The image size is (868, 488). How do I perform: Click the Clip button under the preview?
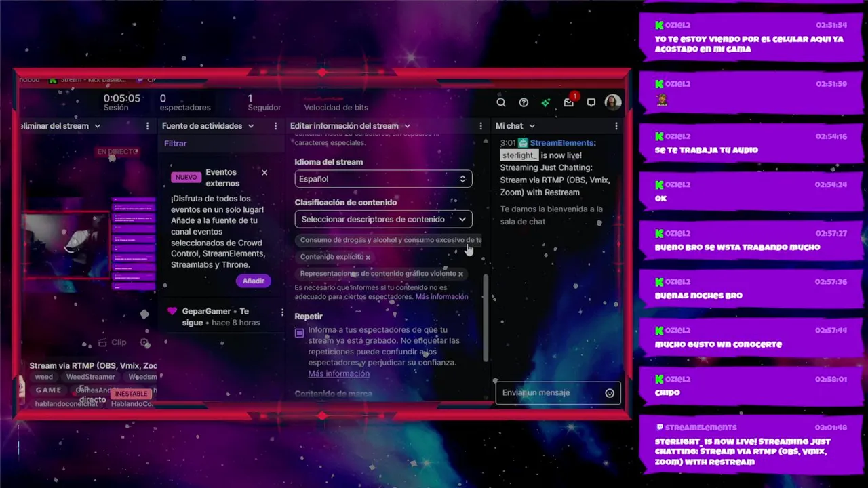[x=113, y=343]
